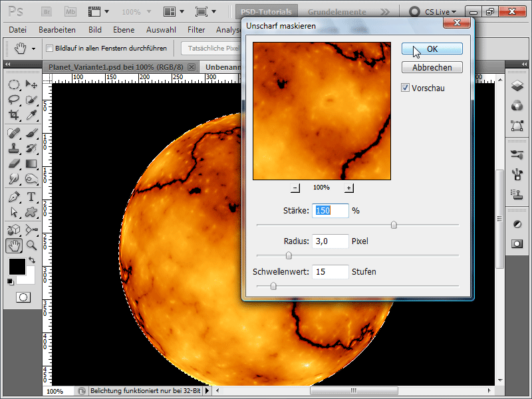Launch Mini Bridge
Viewport: 532px width, 399px height.
(x=70, y=12)
